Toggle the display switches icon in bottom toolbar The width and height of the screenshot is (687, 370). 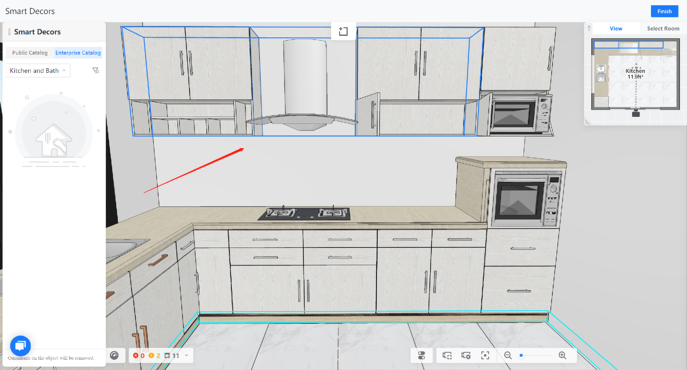pos(421,356)
